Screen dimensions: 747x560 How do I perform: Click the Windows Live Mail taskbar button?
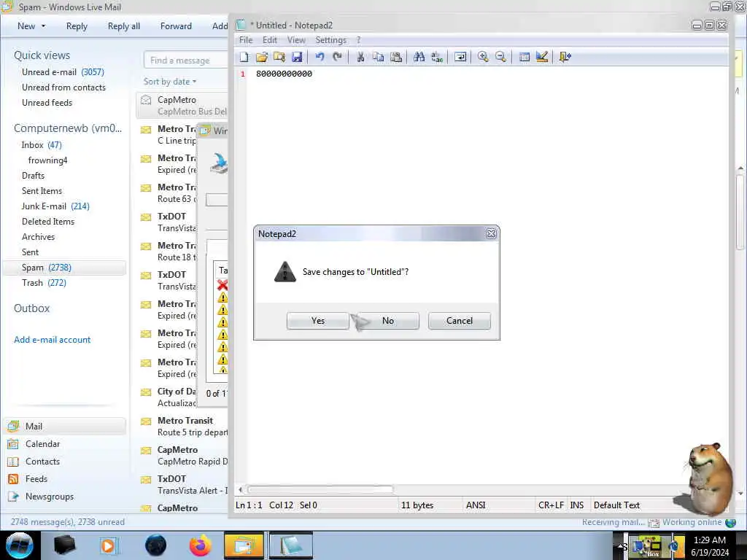click(x=244, y=545)
